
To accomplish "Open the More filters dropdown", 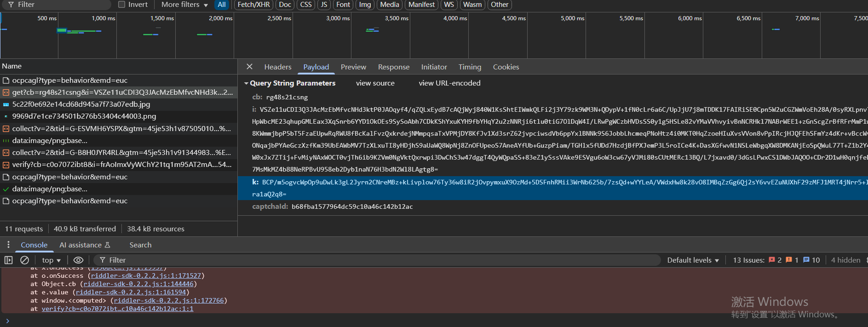I will point(184,5).
